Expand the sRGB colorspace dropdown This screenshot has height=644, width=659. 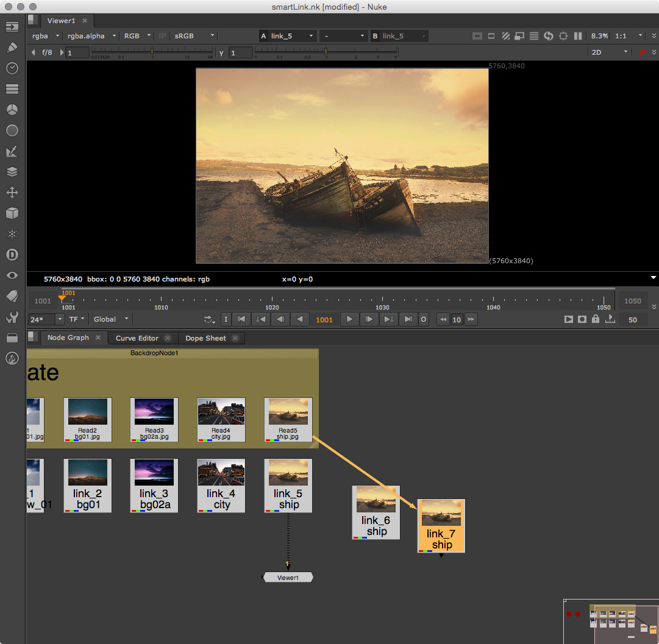194,36
